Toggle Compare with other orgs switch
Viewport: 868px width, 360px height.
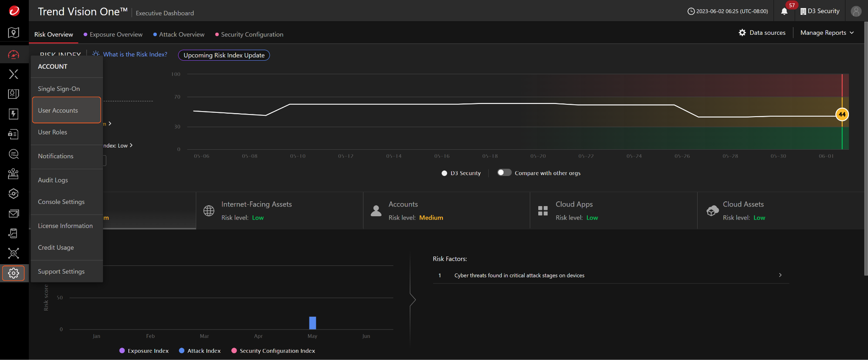tap(504, 173)
